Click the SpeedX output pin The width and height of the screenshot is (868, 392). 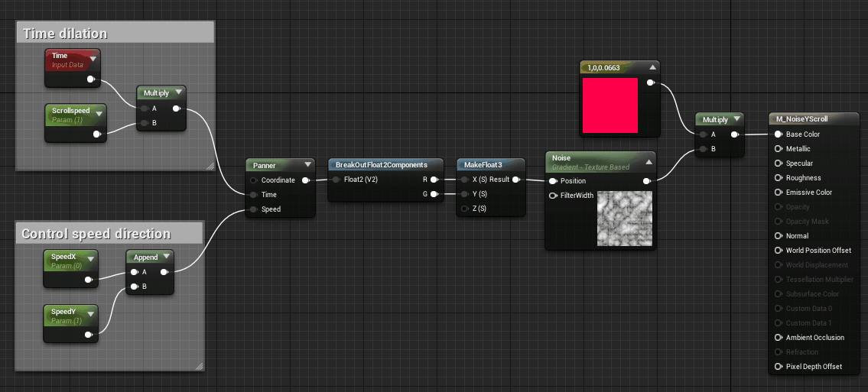[89, 280]
